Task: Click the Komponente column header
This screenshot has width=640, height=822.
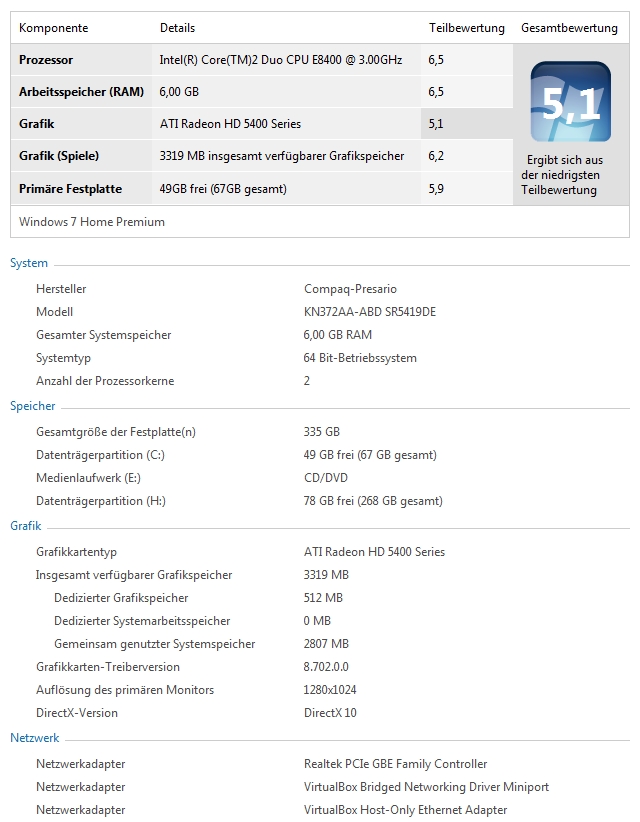Action: click(53, 28)
